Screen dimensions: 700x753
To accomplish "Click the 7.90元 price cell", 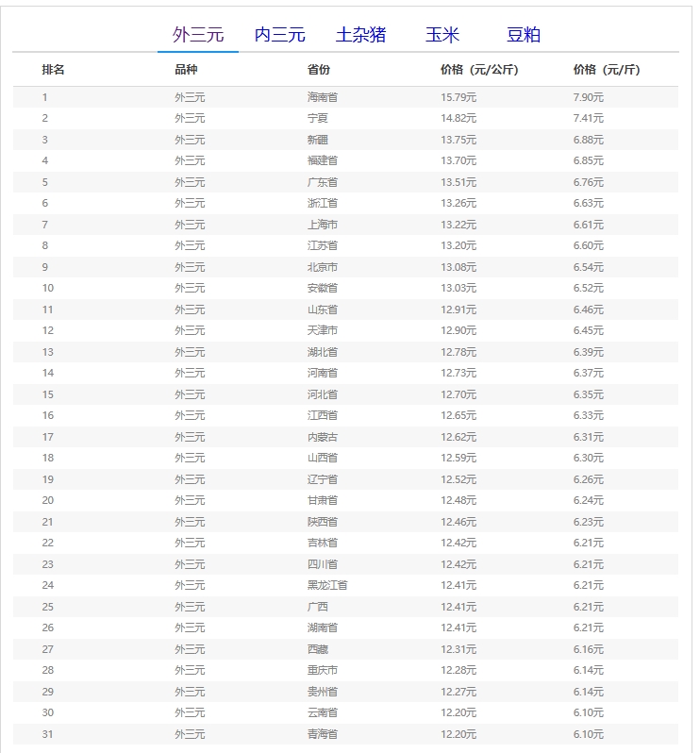I will [588, 97].
